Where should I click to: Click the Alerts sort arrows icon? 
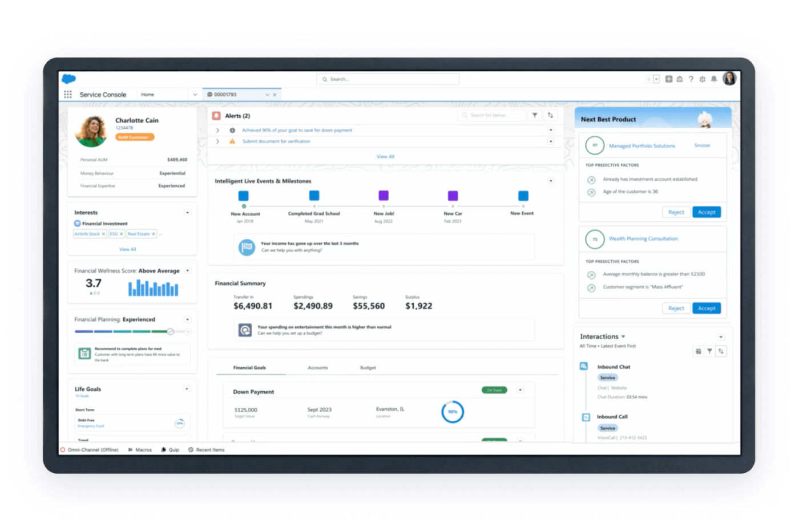(x=551, y=115)
